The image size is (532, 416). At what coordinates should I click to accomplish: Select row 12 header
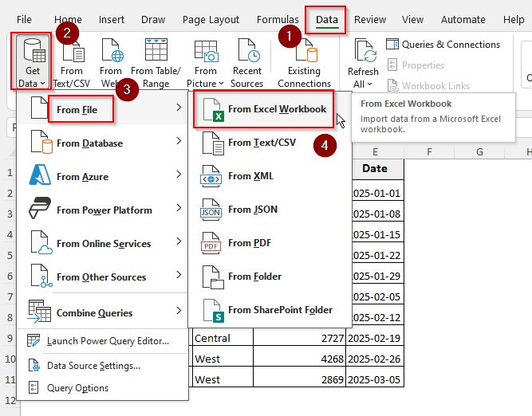[10, 400]
